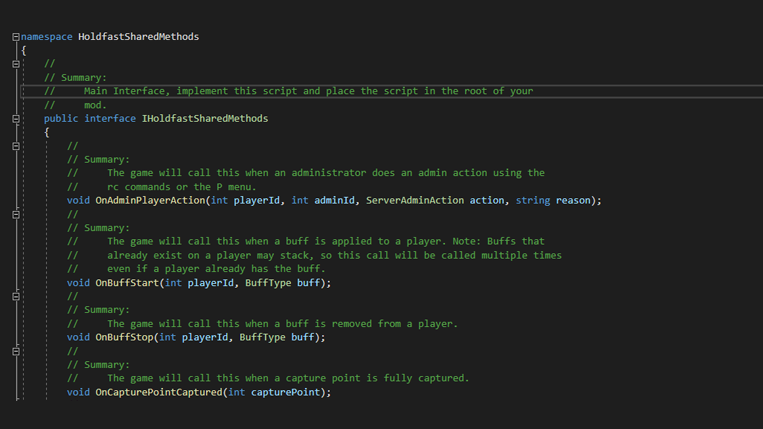
Task: Collapse the Main Interface summary comment
Action: click(x=16, y=64)
